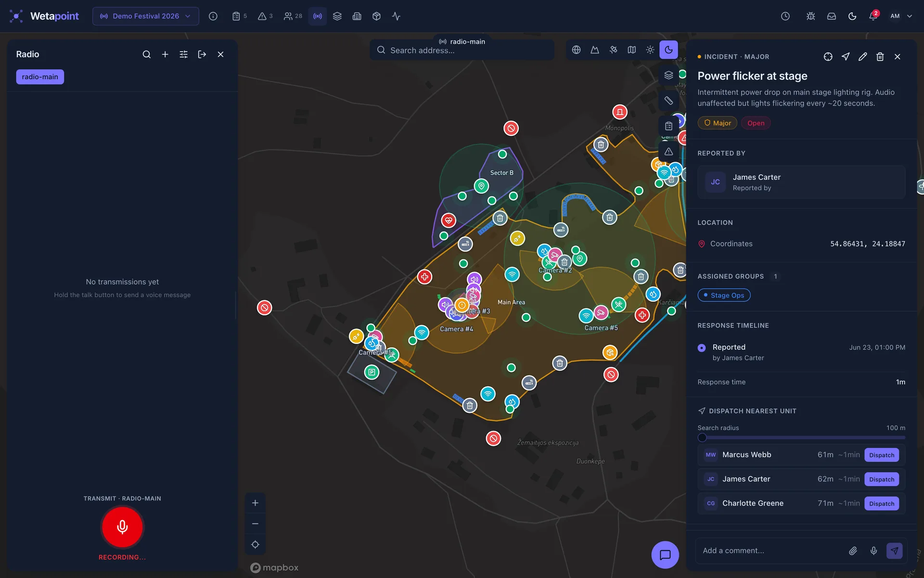Leave the radio channel via exit icon
924x578 pixels.
[202, 54]
